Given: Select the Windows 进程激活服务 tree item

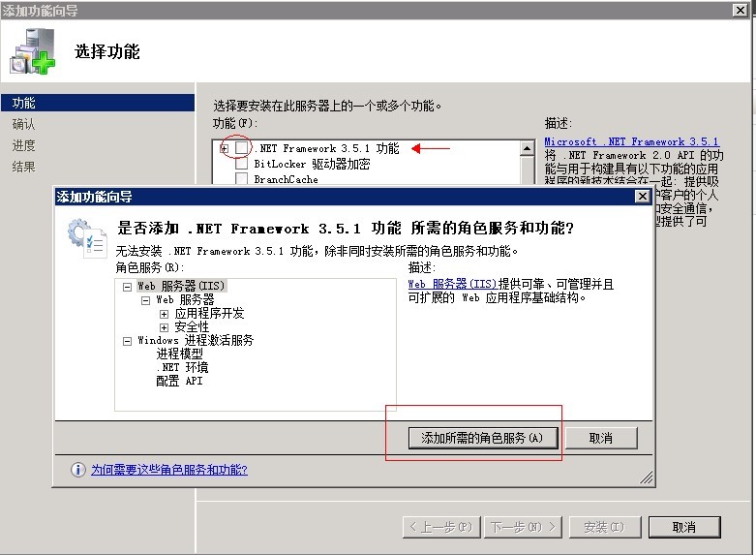Looking at the screenshot, I should pos(196,340).
